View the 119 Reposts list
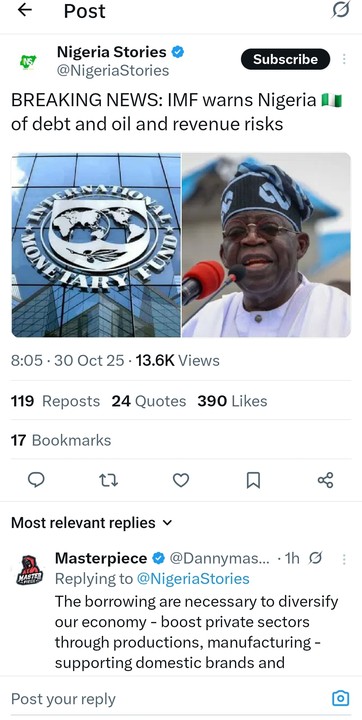Screen dimensions: 362x720 [55, 401]
